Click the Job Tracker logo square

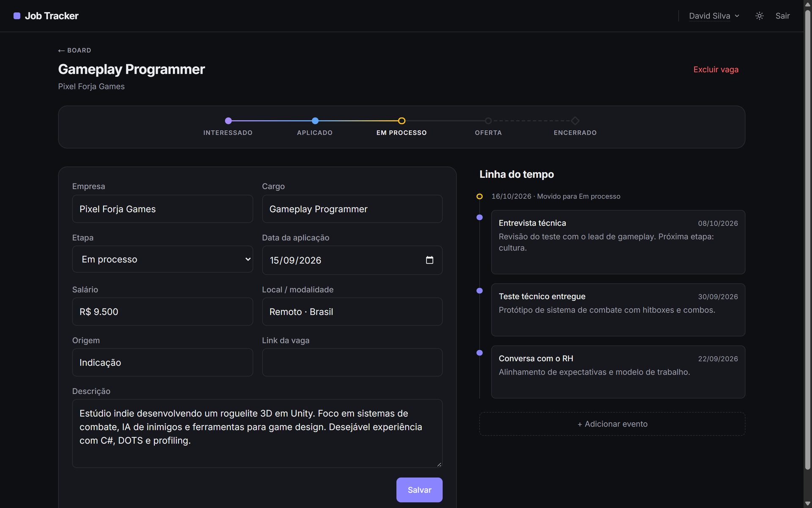pos(17,16)
